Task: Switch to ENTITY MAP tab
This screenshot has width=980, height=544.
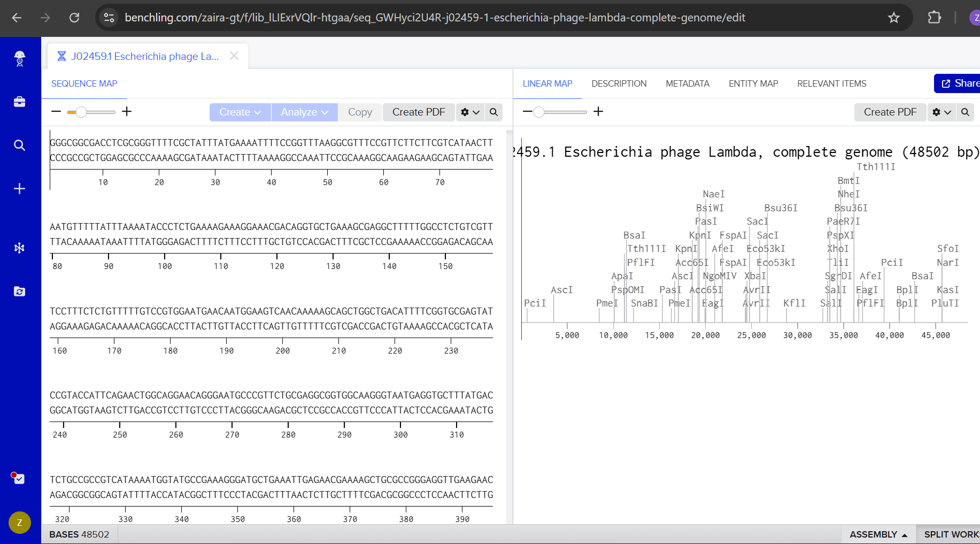Action: pyautogui.click(x=753, y=83)
